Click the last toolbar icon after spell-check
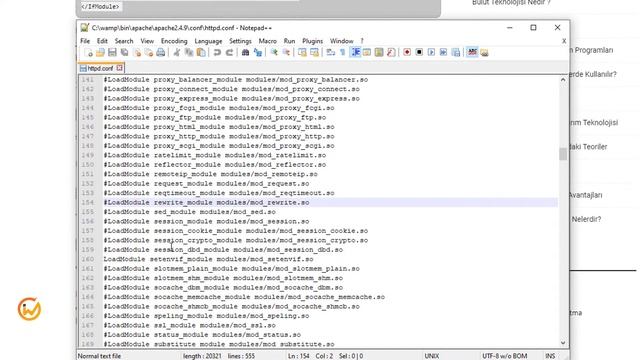The height and width of the screenshot is (360, 640). point(484,52)
